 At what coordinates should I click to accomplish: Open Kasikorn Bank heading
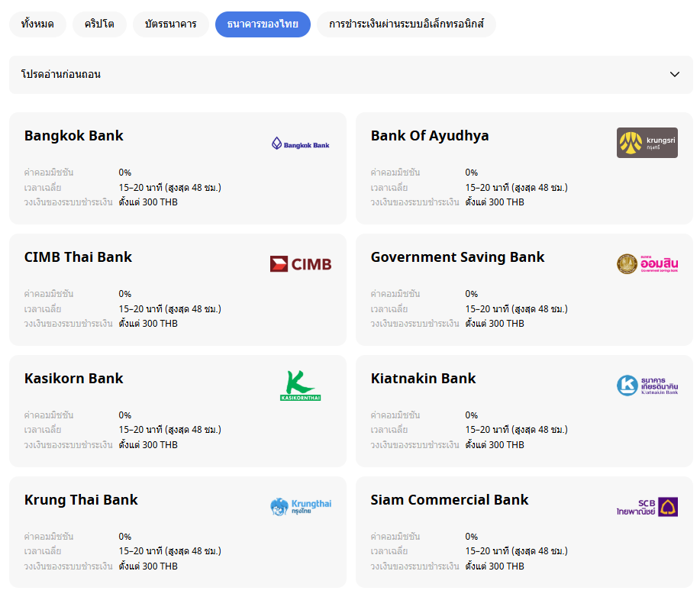74,379
